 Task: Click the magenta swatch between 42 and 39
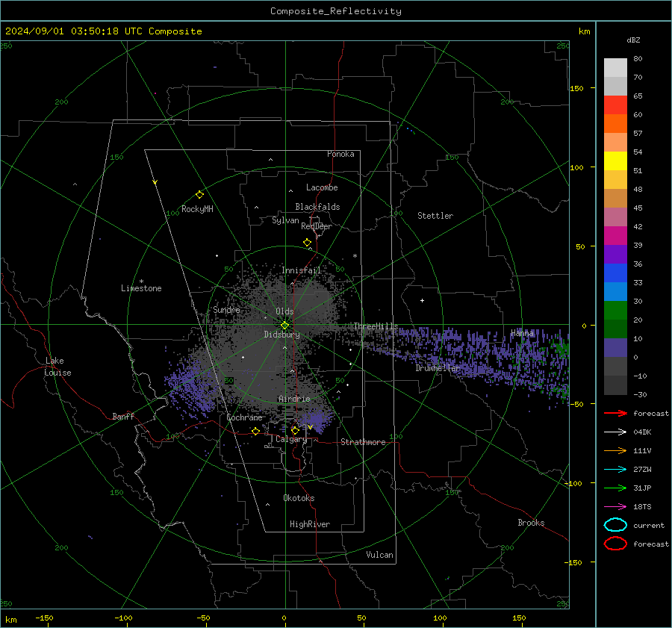[615, 235]
